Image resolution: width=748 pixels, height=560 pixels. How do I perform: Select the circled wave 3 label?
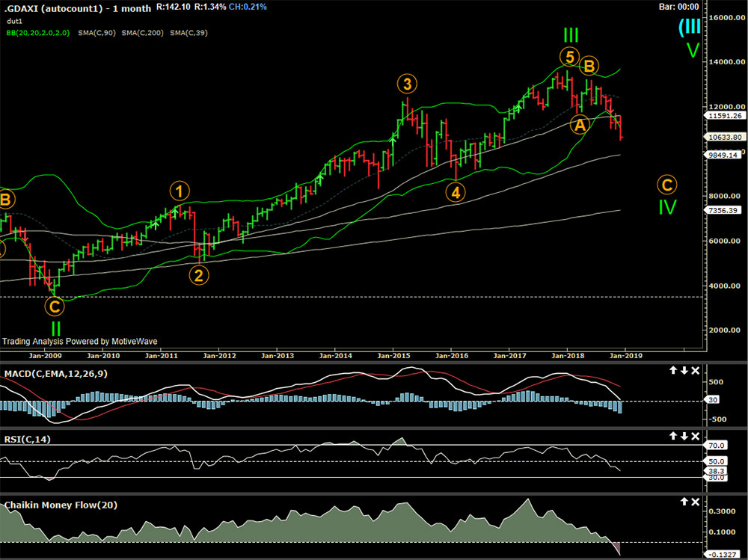pos(406,83)
